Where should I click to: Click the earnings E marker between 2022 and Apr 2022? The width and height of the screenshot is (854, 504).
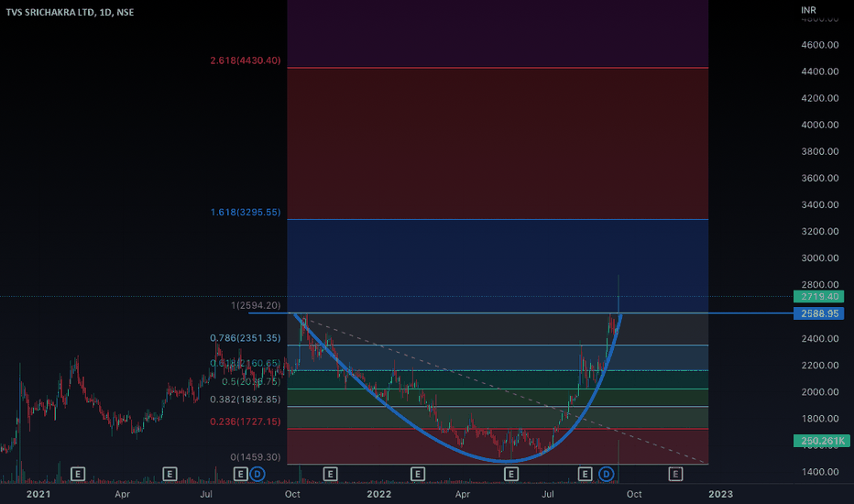tap(418, 474)
